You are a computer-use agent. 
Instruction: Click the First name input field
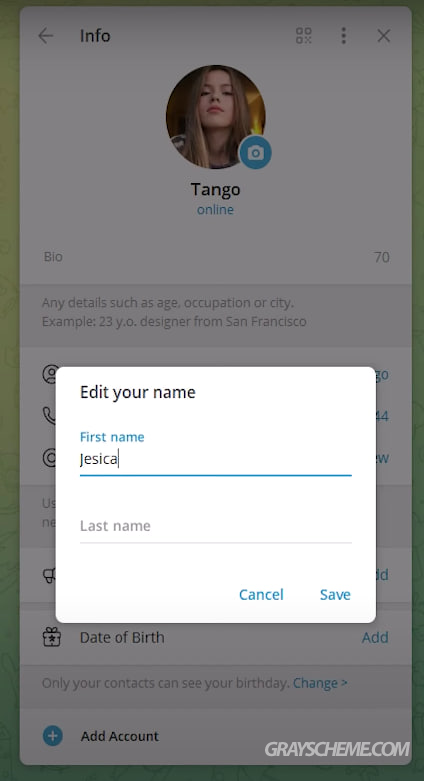(216, 459)
